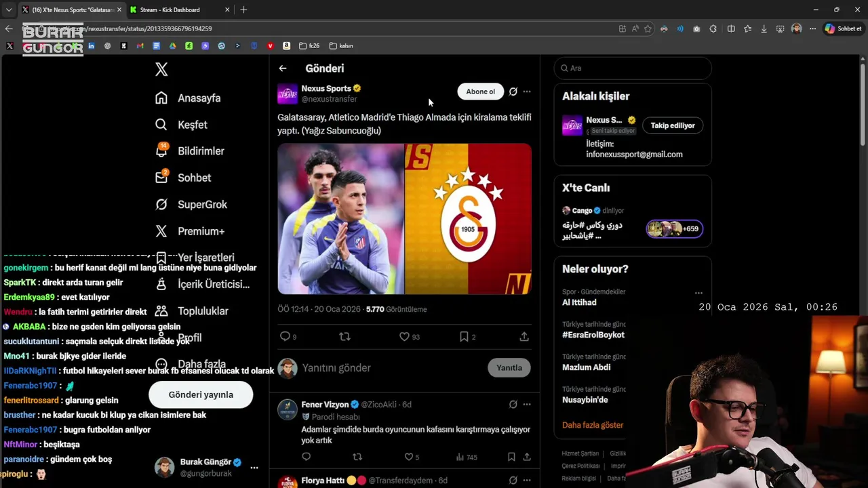Join Cango live space with +659 listeners
The image size is (868, 488).
[674, 229]
